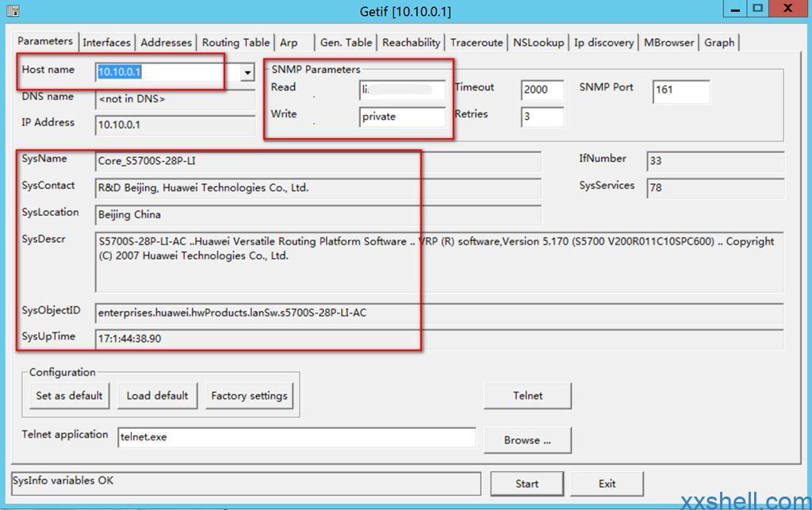Click the Timeout field showing 2000
The width and height of the screenshot is (812, 510).
click(x=542, y=90)
